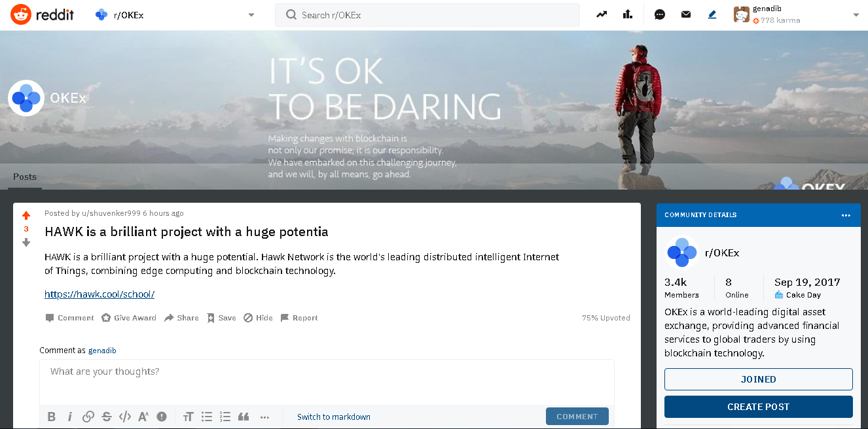Viewport: 868px width, 429px height.
Task: Click the 778 karma indicator
Action: (776, 20)
